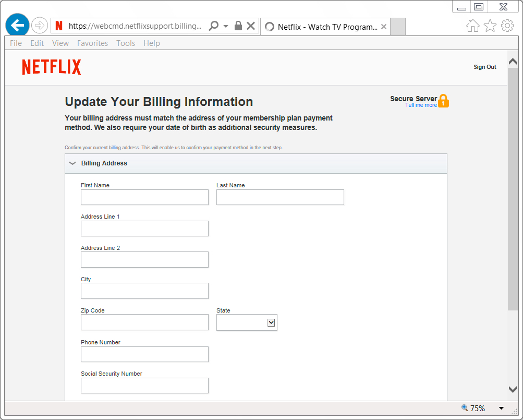Open the zoom level dropdown arrow

point(501,409)
